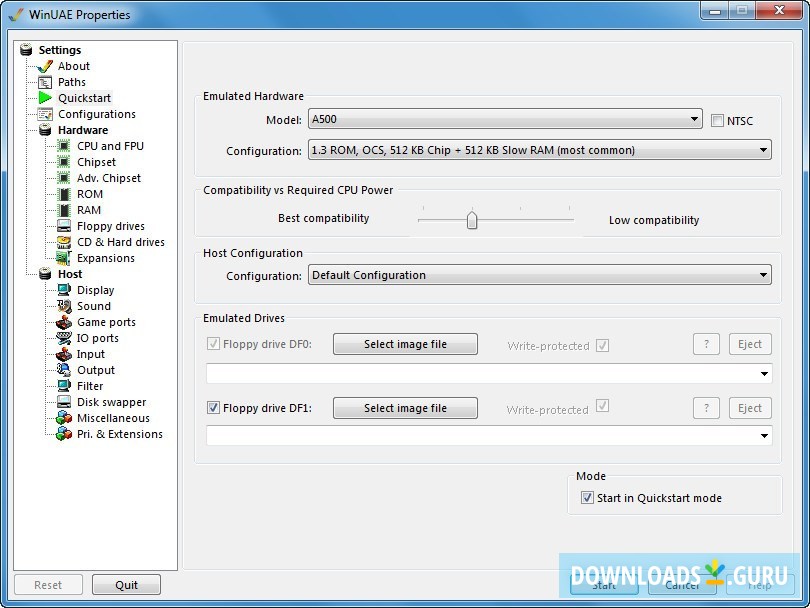Open the Miscellaneous settings page
810x608 pixels.
tap(113, 418)
